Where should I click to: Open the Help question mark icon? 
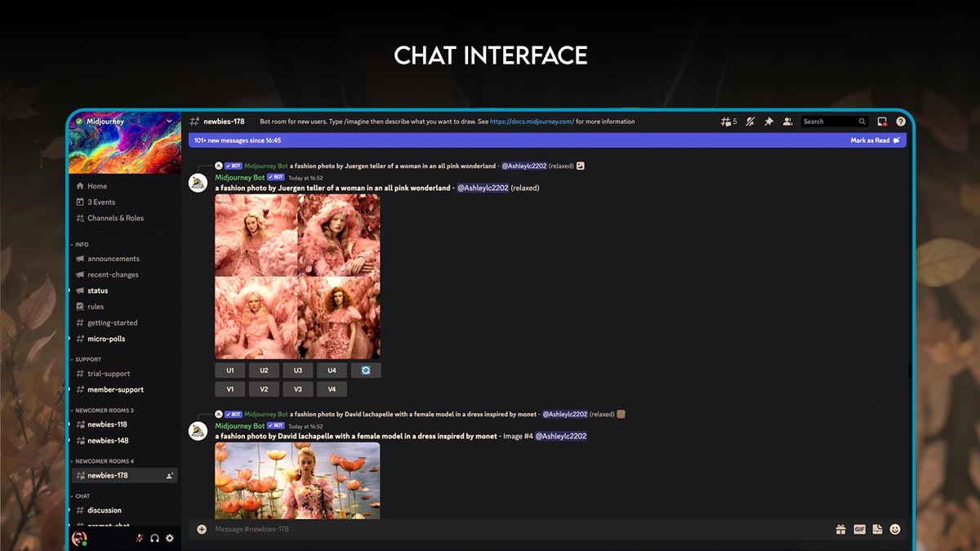click(901, 122)
